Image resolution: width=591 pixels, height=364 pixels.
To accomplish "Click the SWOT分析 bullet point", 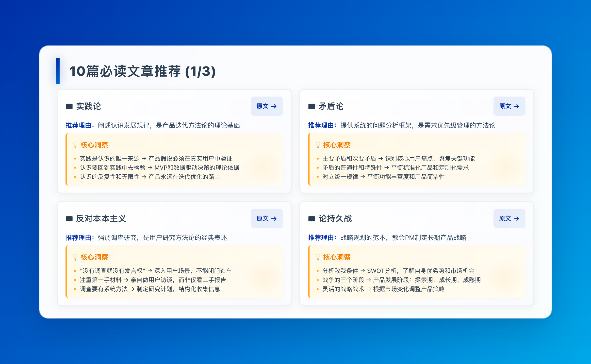I will [x=398, y=271].
